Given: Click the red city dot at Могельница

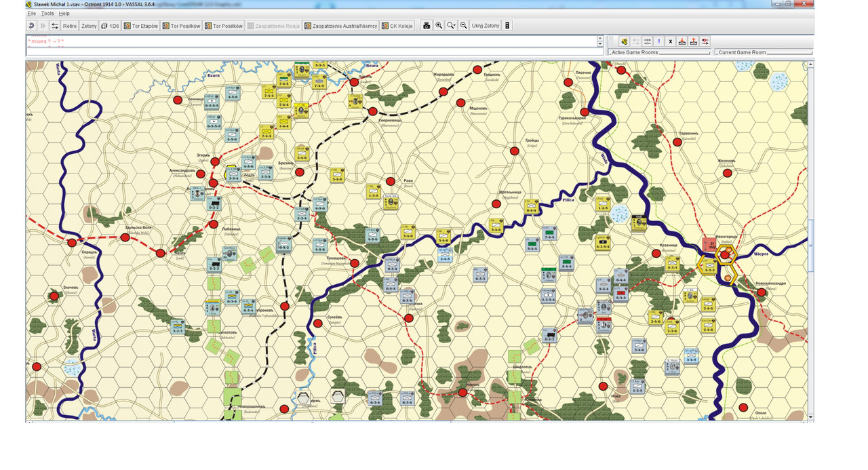Looking at the screenshot, I should point(496,203).
